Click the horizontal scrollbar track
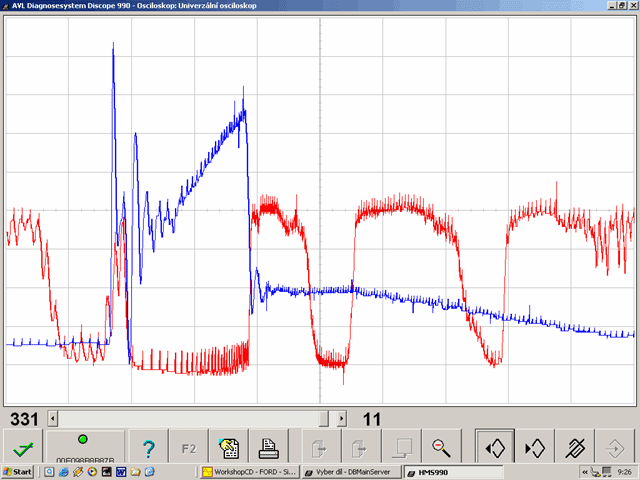 (188, 419)
